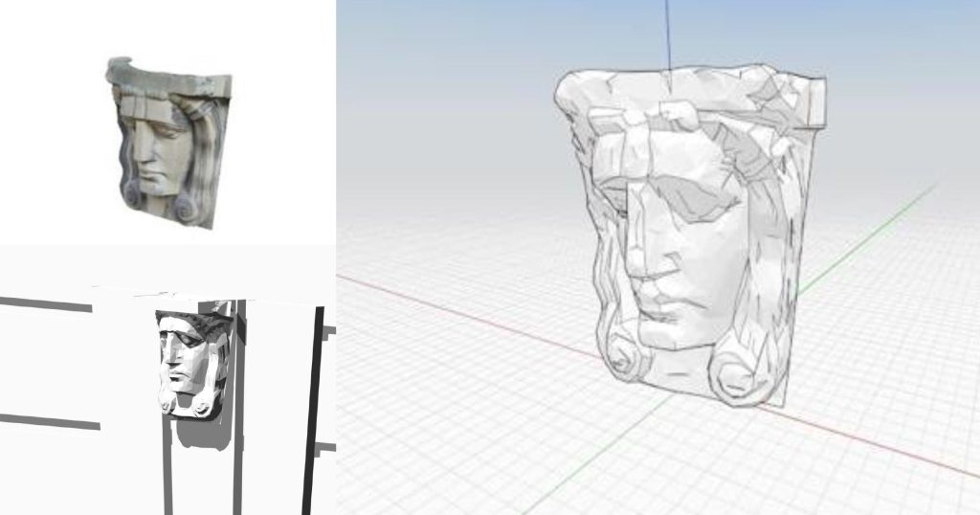Click the top cornice of the large 3D model
The image size is (980, 515).
coord(670,86)
